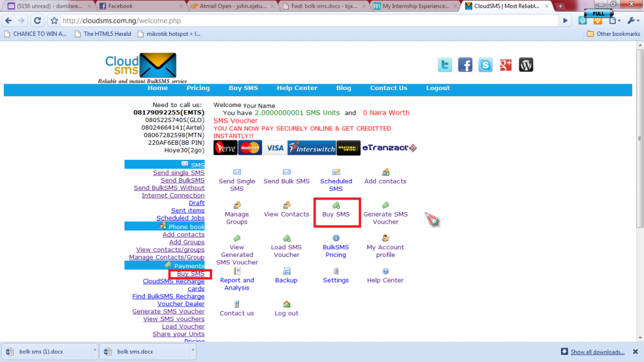Click the Log out house icon
The height and width of the screenshot is (362, 644).
pyautogui.click(x=287, y=304)
